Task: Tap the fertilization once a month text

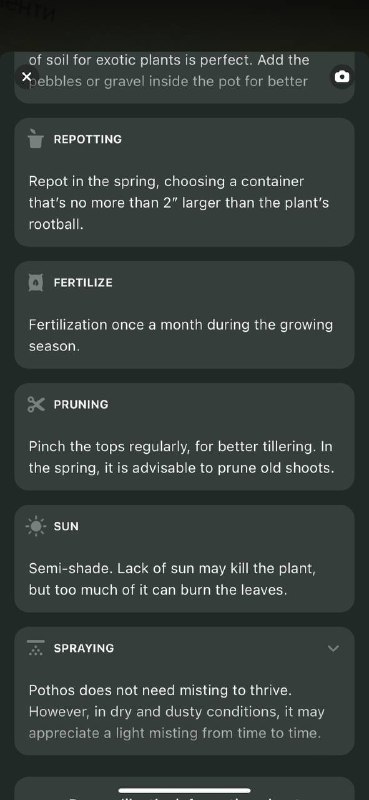Action: point(181,336)
